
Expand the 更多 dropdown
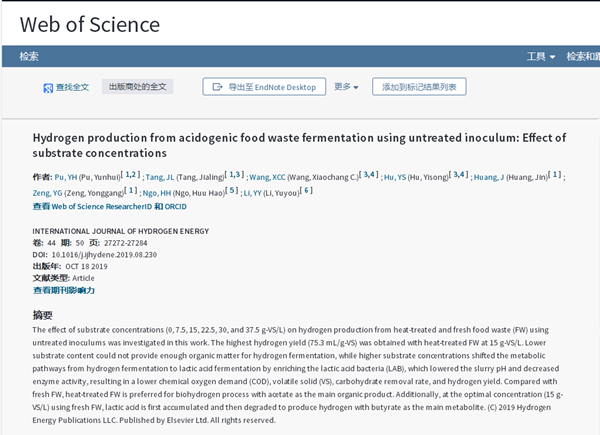pyautogui.click(x=346, y=87)
